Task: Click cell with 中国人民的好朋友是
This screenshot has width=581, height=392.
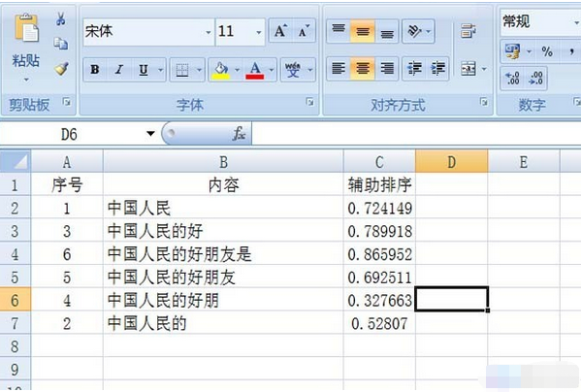Action: pos(223,254)
